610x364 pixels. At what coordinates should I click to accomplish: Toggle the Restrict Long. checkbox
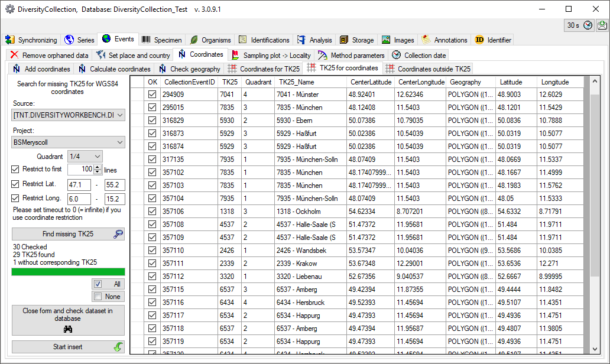coord(15,199)
